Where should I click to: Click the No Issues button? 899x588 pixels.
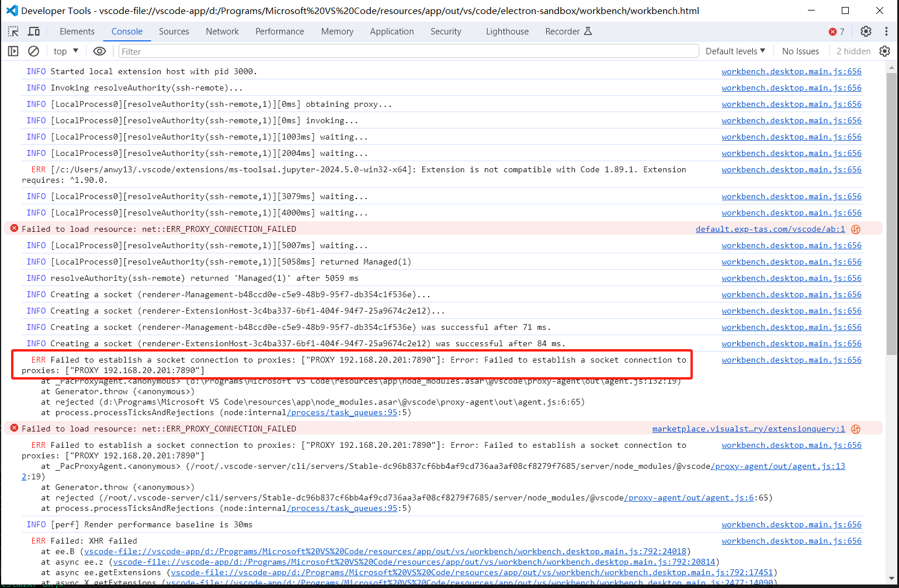tap(800, 51)
